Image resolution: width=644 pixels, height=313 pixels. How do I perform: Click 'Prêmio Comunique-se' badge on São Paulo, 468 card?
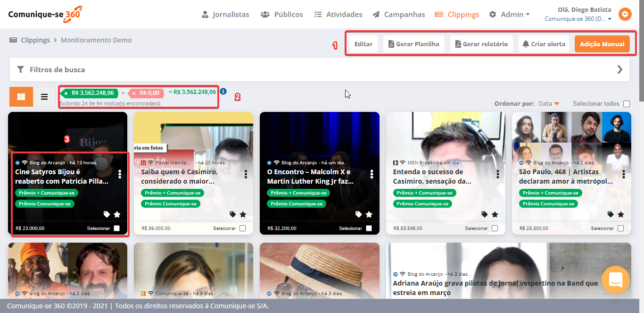tap(548, 204)
